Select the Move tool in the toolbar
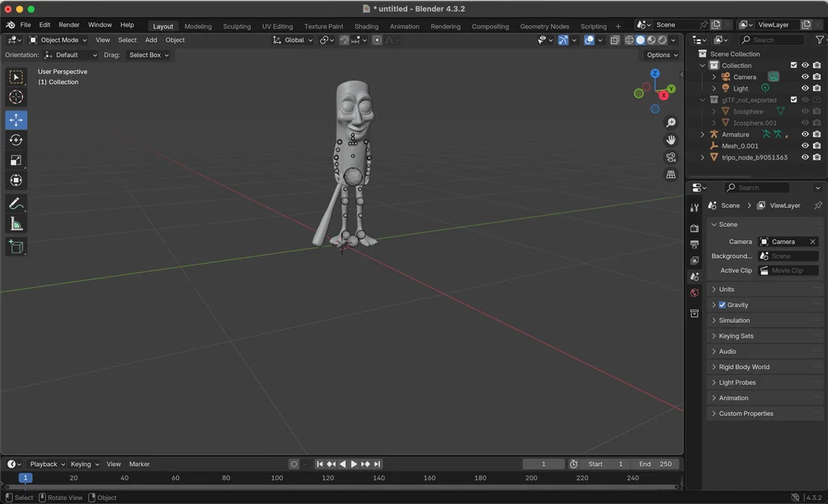The width and height of the screenshot is (828, 504). click(x=16, y=119)
